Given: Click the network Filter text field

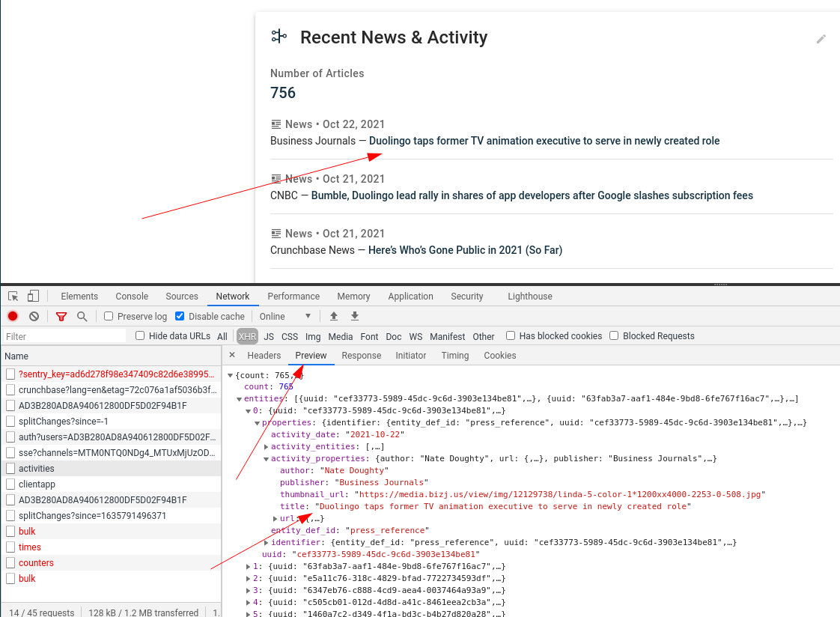Looking at the screenshot, I should pyautogui.click(x=64, y=335).
